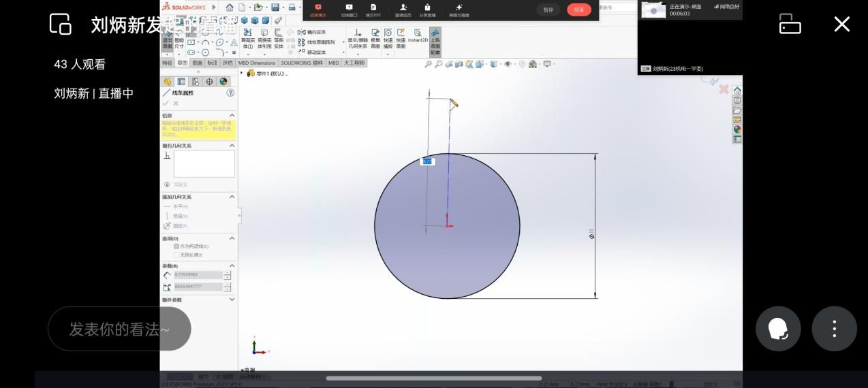Expand the 零件1 tree node arrow
The image size is (868, 388).
click(242, 73)
